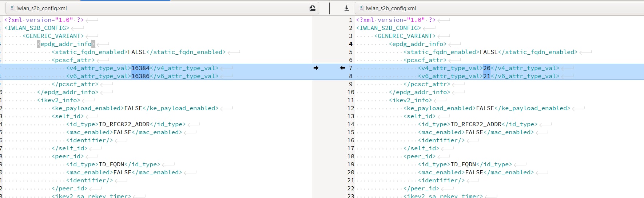Place the cursor on value 21 in the right pane
Screen dimensions: 644x198
point(486,76)
